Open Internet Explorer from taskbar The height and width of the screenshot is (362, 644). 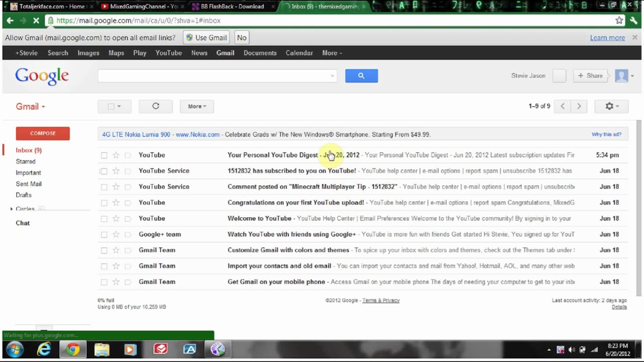coord(44,349)
